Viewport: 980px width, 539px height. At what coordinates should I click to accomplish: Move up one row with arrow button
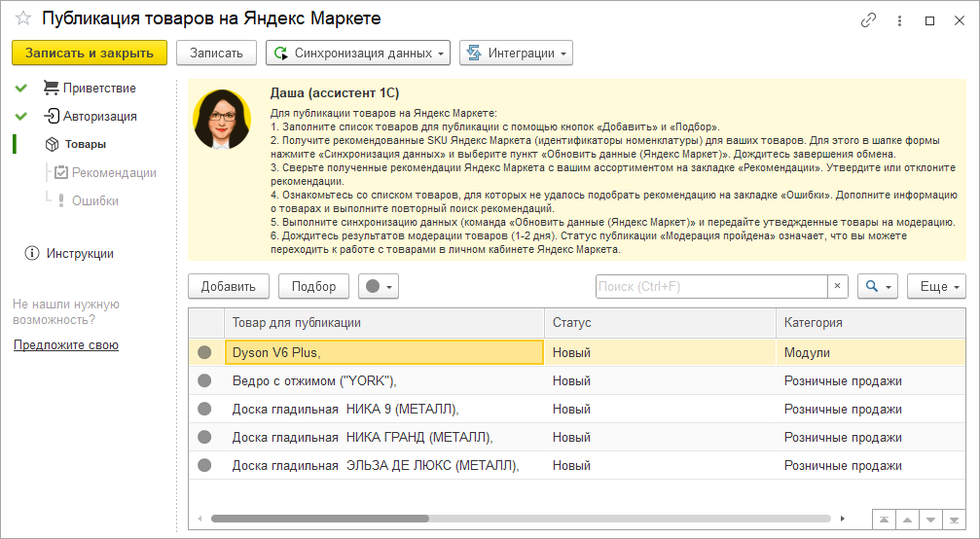(x=907, y=520)
